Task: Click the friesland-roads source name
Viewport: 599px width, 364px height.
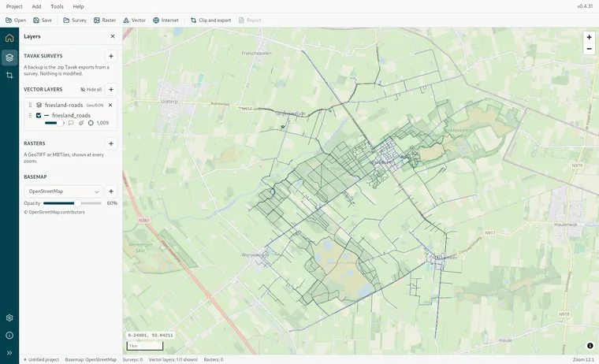Action: [63, 105]
